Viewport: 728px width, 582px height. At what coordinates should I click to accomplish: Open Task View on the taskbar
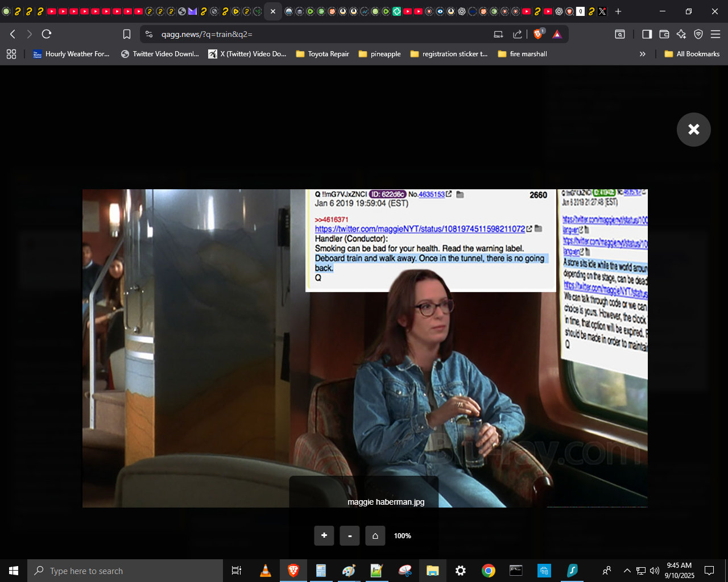(237, 571)
